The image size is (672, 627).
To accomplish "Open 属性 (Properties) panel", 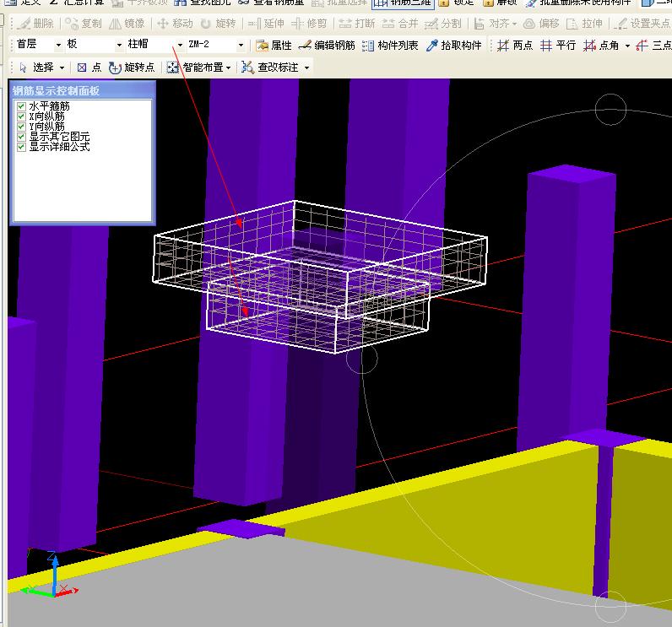I will (x=274, y=46).
